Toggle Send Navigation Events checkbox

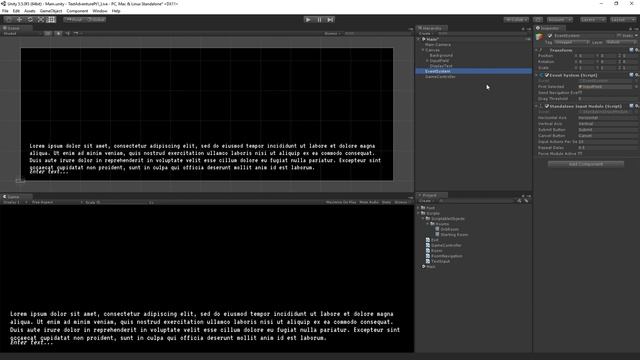(580, 93)
